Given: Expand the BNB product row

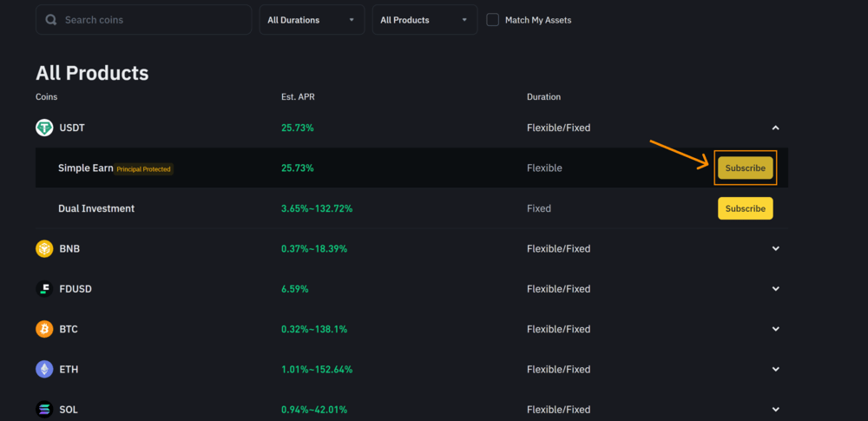Looking at the screenshot, I should click(776, 249).
